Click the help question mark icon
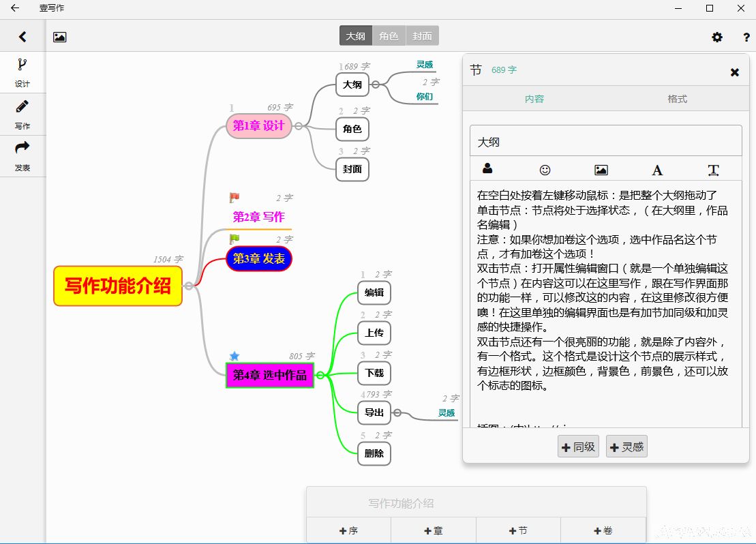 point(746,37)
